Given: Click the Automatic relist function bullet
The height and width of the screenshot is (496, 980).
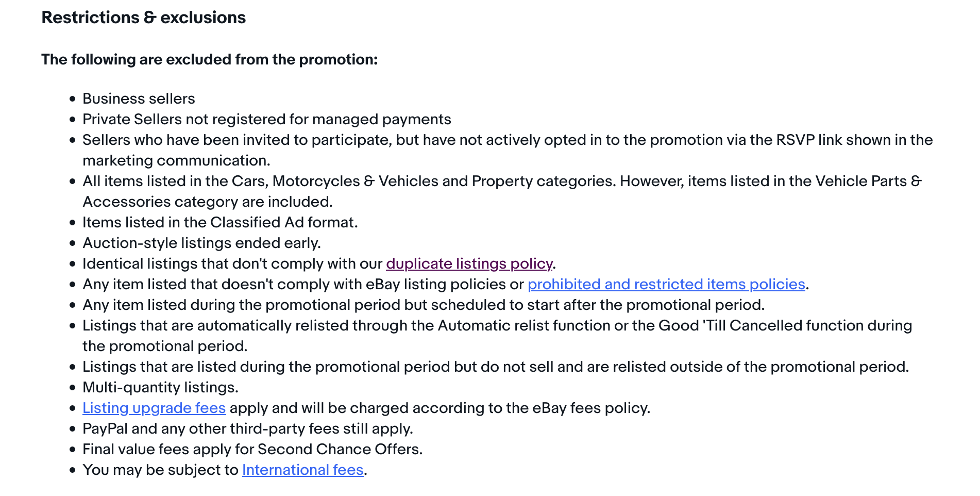Looking at the screenshot, I should (x=497, y=325).
